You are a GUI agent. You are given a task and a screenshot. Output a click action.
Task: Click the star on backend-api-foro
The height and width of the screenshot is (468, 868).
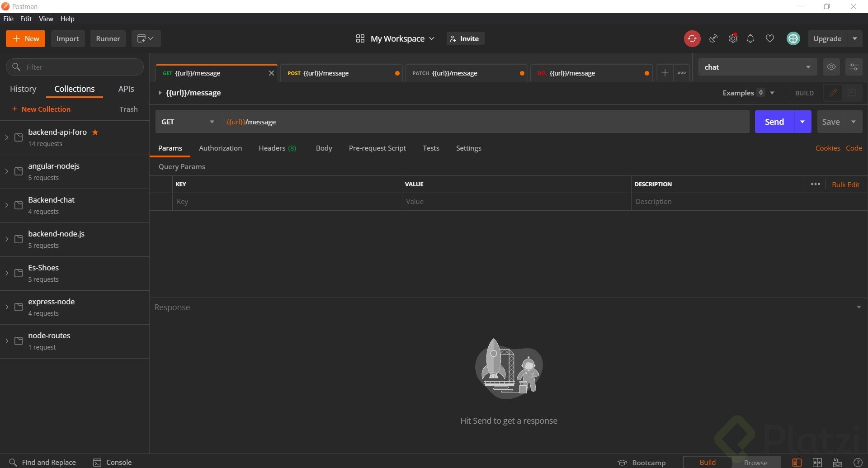95,132
